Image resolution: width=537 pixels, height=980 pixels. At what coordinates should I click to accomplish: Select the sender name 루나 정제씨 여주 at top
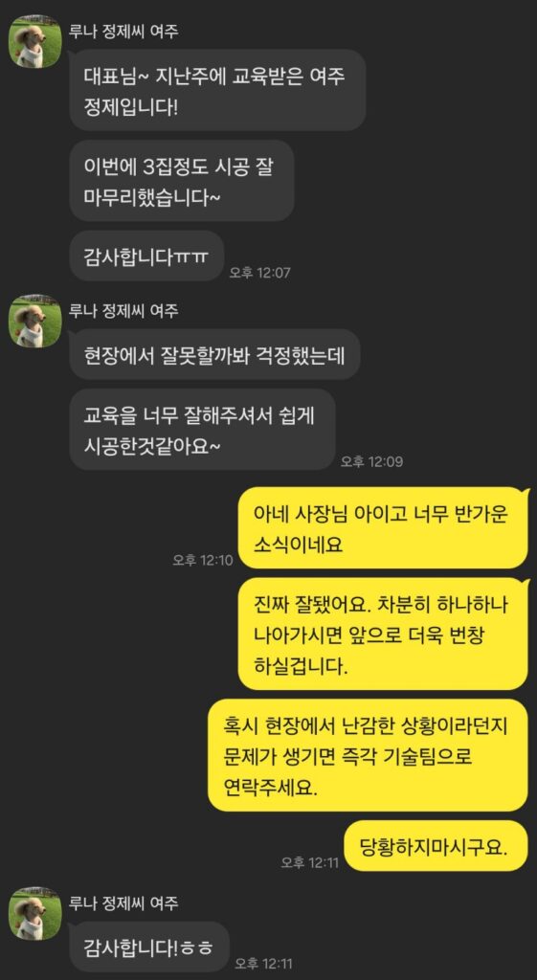coord(123,32)
